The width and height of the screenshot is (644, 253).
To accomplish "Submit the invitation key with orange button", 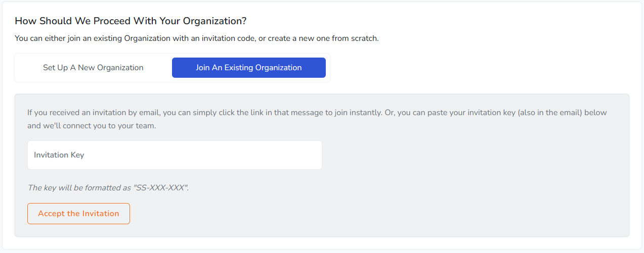I will point(78,214).
